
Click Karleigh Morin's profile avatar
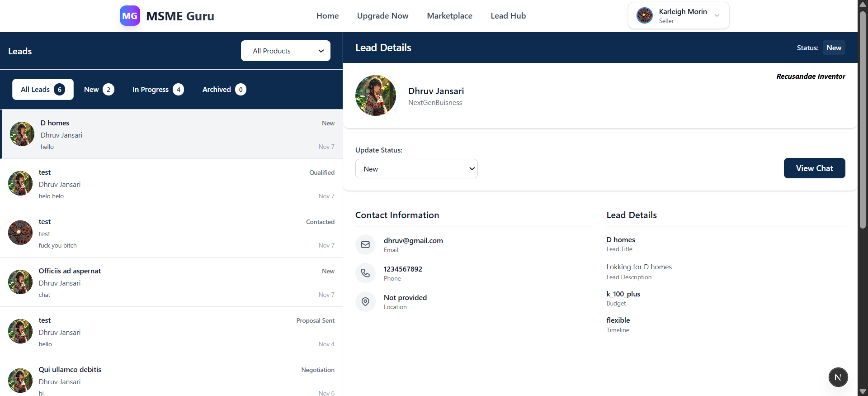644,16
